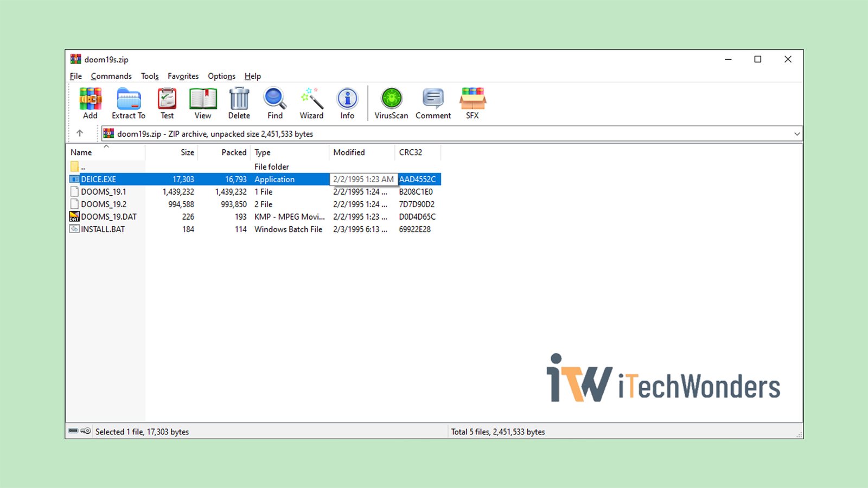Expand the archive path dropdown

pyautogui.click(x=796, y=134)
